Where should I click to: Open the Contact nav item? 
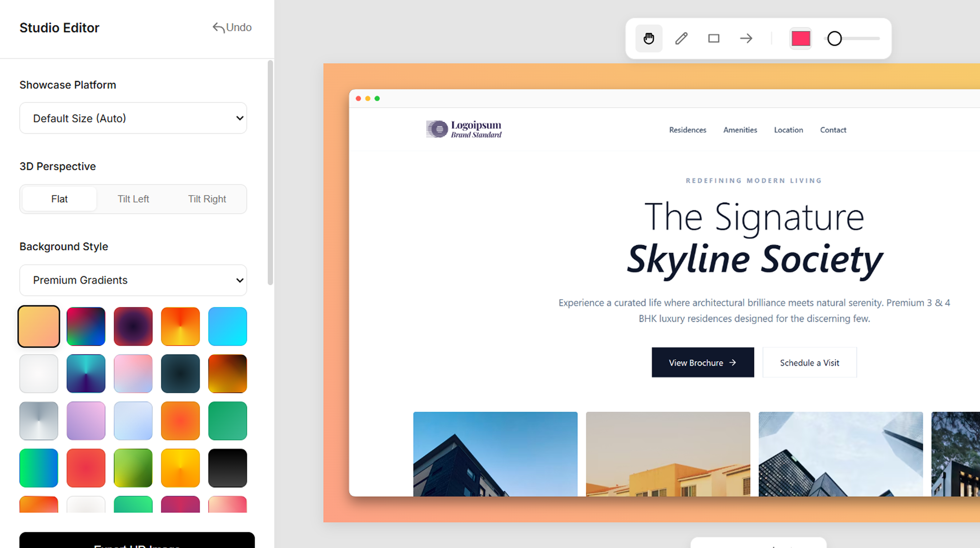(833, 130)
